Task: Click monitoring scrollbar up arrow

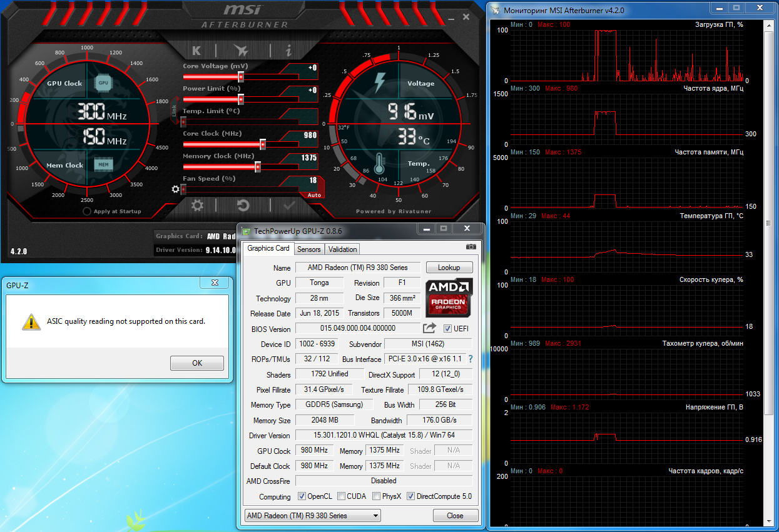Action: (x=769, y=25)
